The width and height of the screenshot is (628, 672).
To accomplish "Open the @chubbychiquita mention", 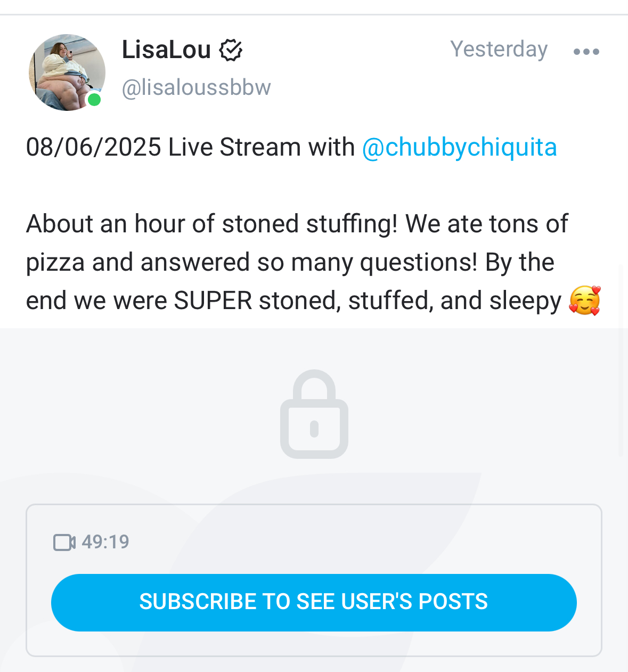I will pyautogui.click(x=459, y=148).
